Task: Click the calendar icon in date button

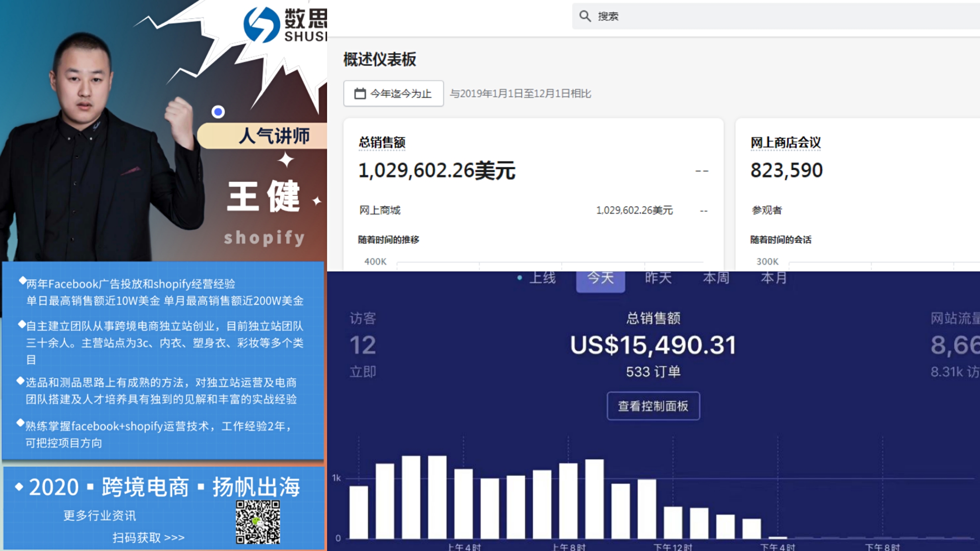Action: (x=360, y=93)
